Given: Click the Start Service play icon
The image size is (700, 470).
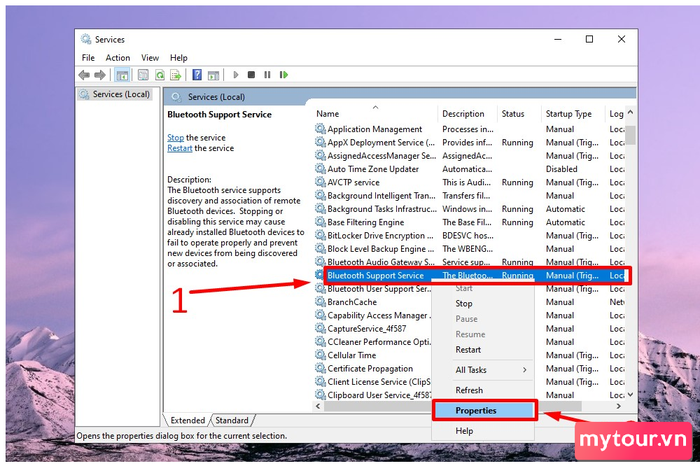Looking at the screenshot, I should (236, 75).
